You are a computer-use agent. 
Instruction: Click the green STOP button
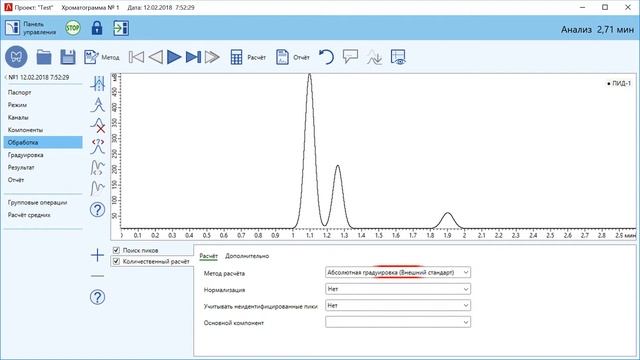coord(73,28)
